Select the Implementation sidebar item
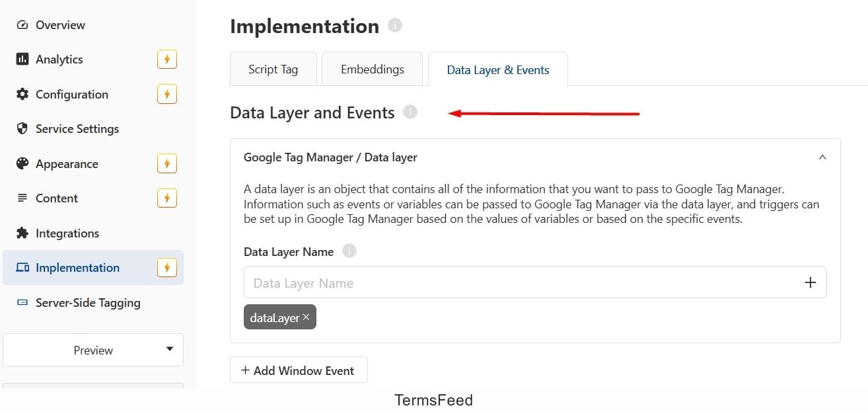Image resolution: width=868 pixels, height=414 pixels. pyautogui.click(x=93, y=268)
